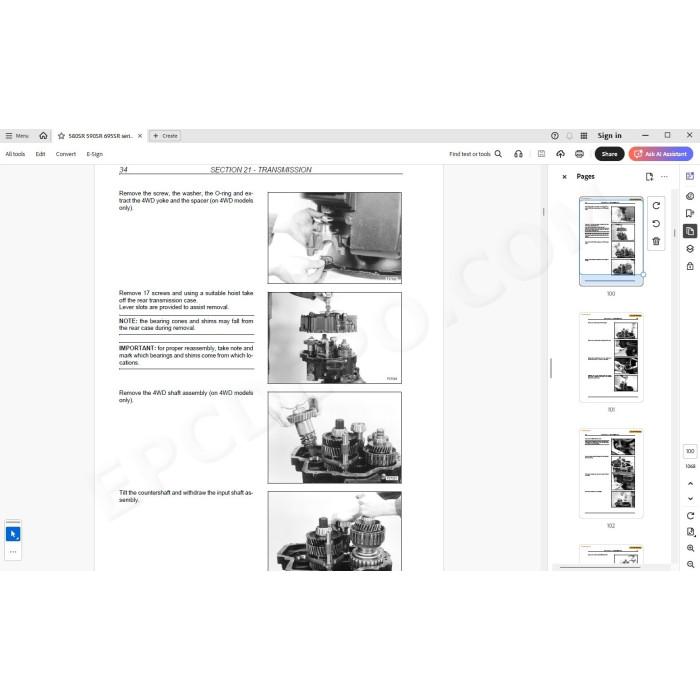This screenshot has width=700, height=700.
Task: Click the input shaft withdrawal photo
Action: pyautogui.click(x=334, y=531)
